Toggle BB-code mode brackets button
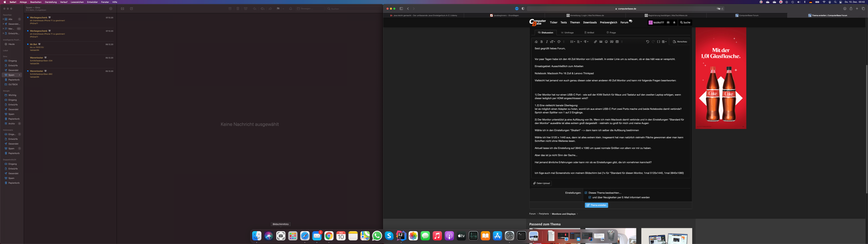Viewport: 868px width, 244px height. pos(658,42)
